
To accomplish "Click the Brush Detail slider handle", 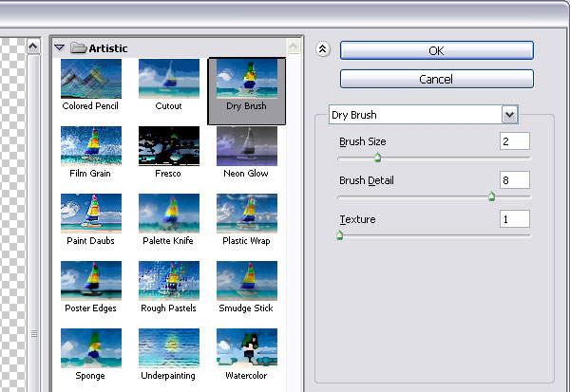I will pos(491,196).
